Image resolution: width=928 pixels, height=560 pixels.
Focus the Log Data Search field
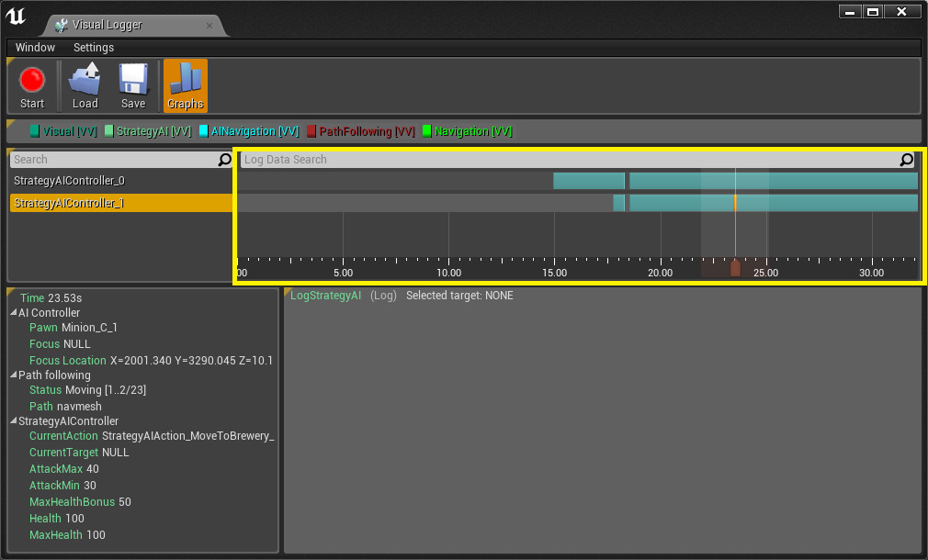[570, 160]
